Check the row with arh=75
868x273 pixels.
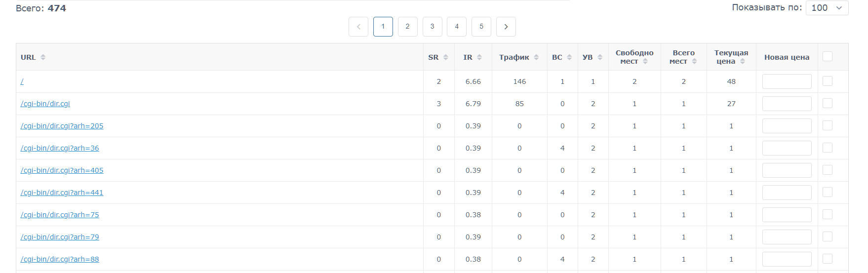828,214
